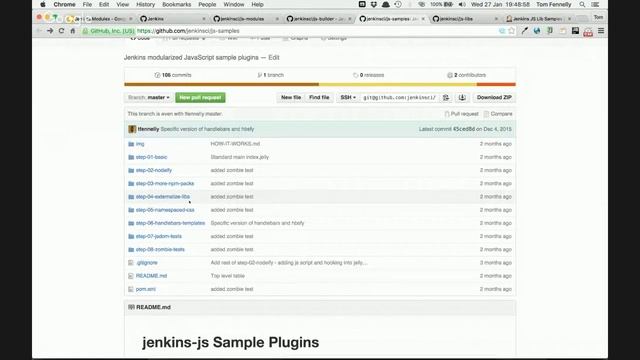Open Spotlight search in the macOS menu bar
The height and width of the screenshot is (360, 640).
click(582, 4)
